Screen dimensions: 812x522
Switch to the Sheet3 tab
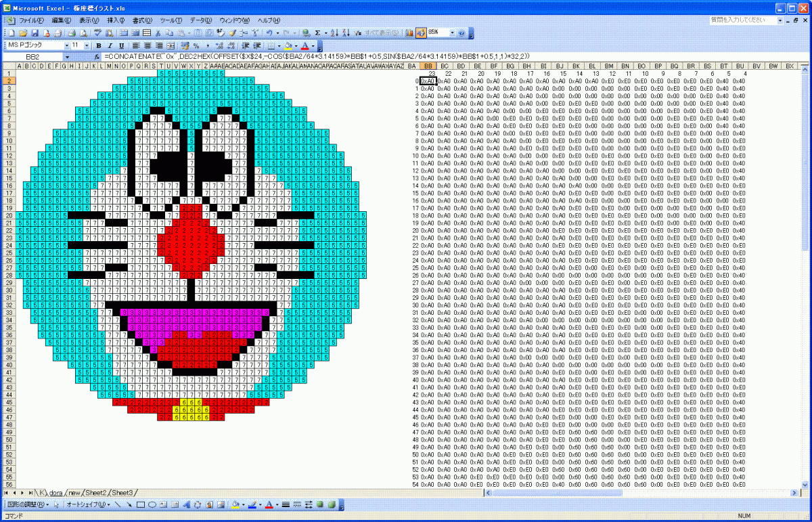pos(122,492)
